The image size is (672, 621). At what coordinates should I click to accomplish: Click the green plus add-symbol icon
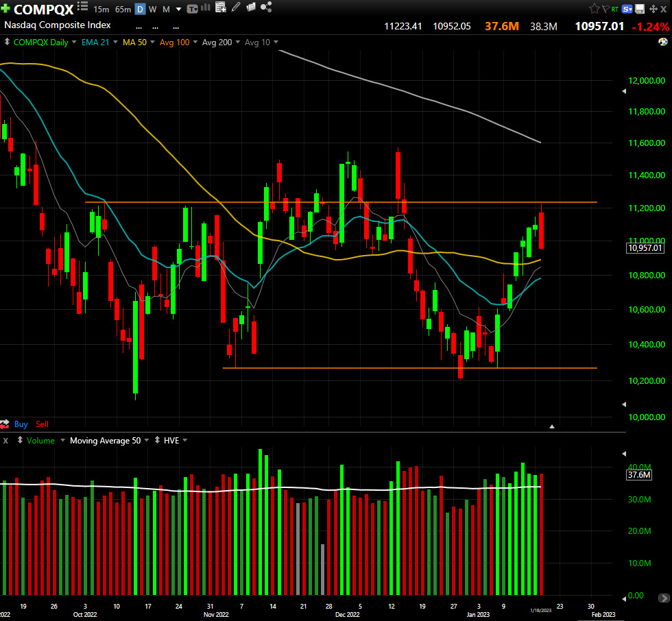point(5,8)
